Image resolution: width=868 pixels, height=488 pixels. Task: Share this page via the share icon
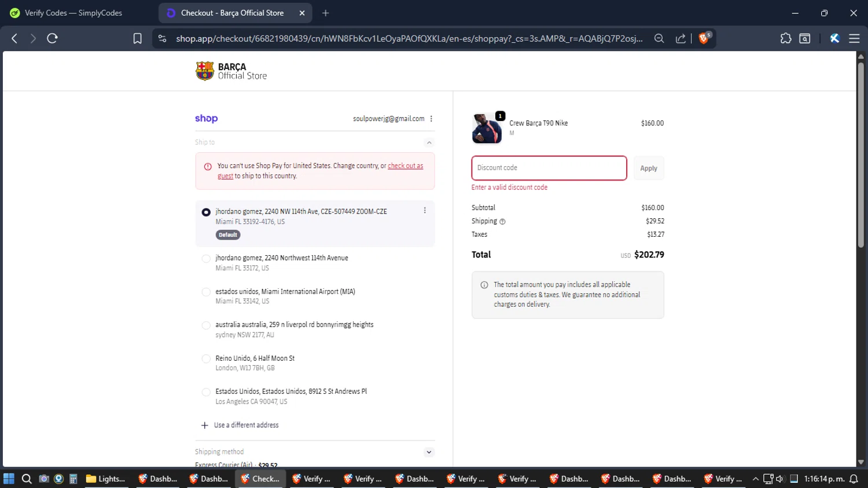point(681,38)
